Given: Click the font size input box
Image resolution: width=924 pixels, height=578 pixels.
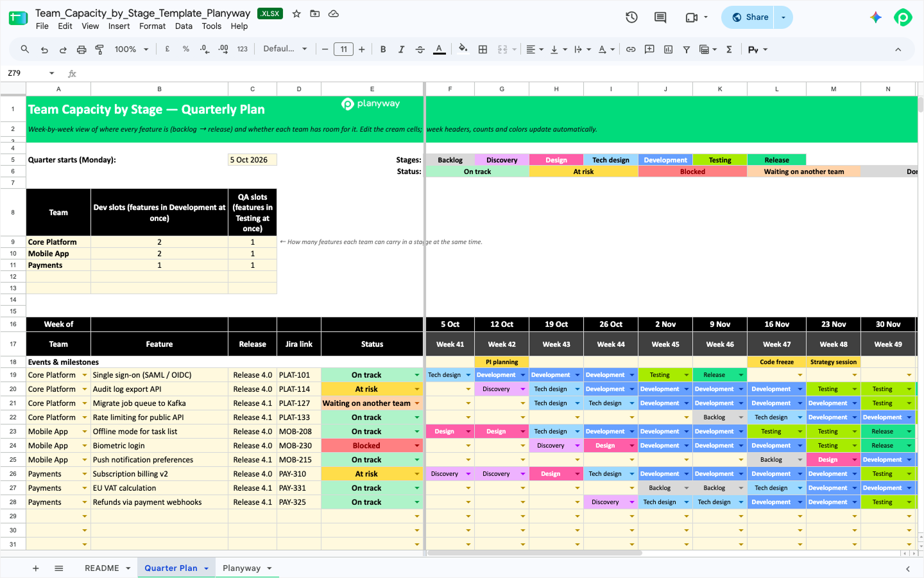Looking at the screenshot, I should [x=343, y=49].
